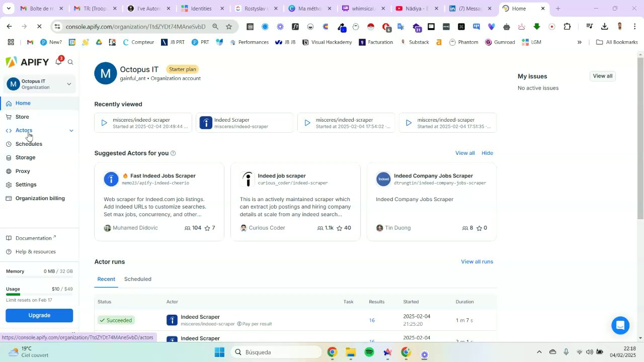Click the Apify logo
This screenshot has height=362, width=644.
click(27, 62)
